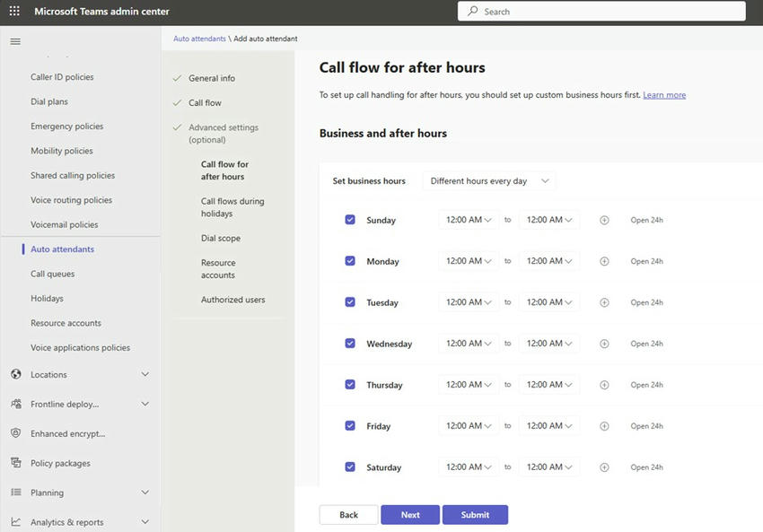Image resolution: width=763 pixels, height=532 pixels.
Task: Click the Submit button
Action: click(x=475, y=515)
